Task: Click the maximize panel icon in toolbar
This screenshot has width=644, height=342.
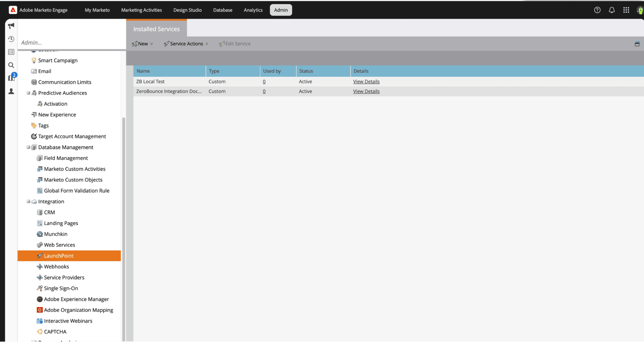Action: click(637, 44)
